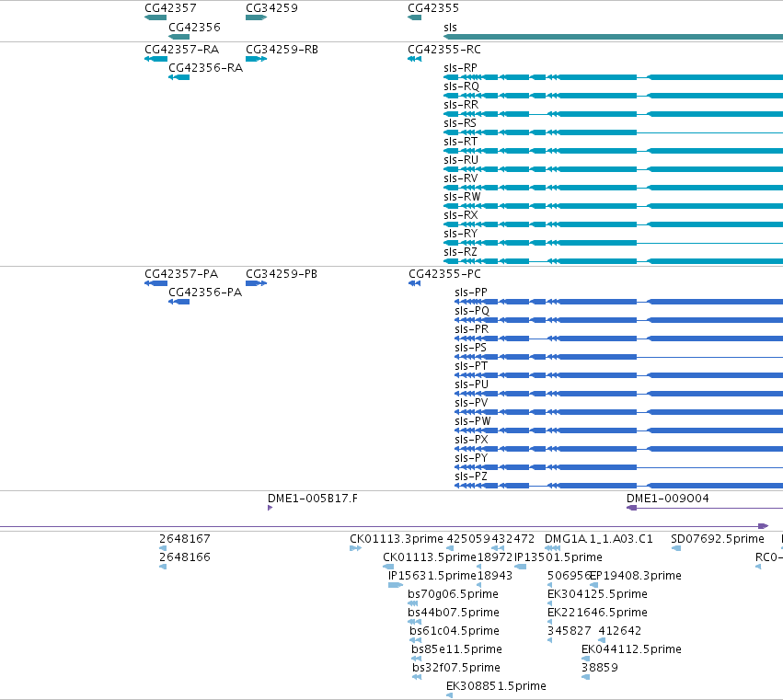Select the CG42356-PA protein label
The image size is (783, 700).
tap(205, 293)
